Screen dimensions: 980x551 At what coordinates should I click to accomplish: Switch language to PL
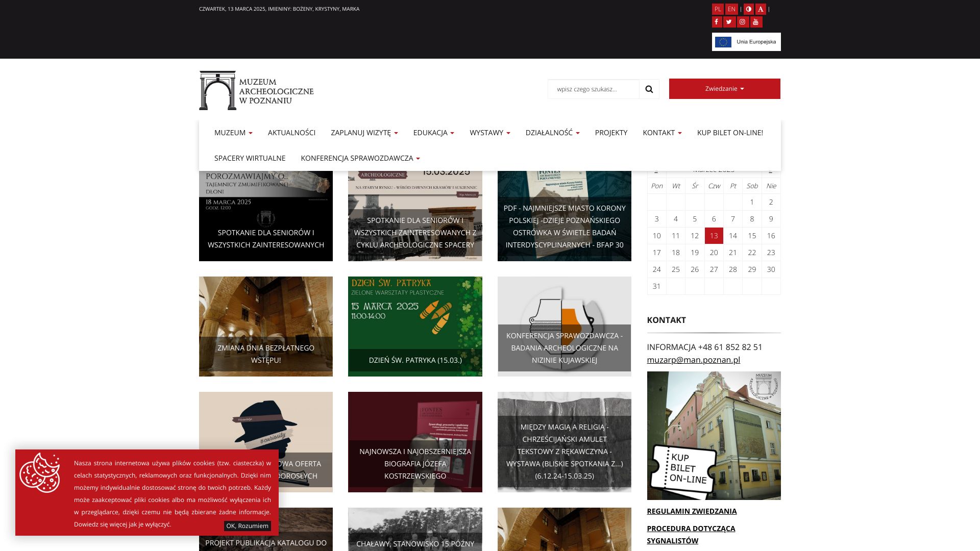tap(718, 9)
